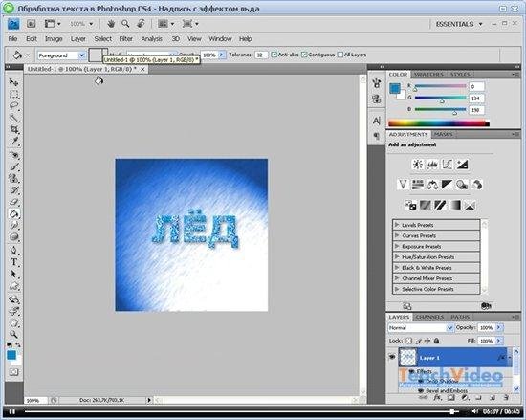The width and height of the screenshot is (526, 420).
Task: Hide Layer 1 with eye icon
Action: click(392, 357)
